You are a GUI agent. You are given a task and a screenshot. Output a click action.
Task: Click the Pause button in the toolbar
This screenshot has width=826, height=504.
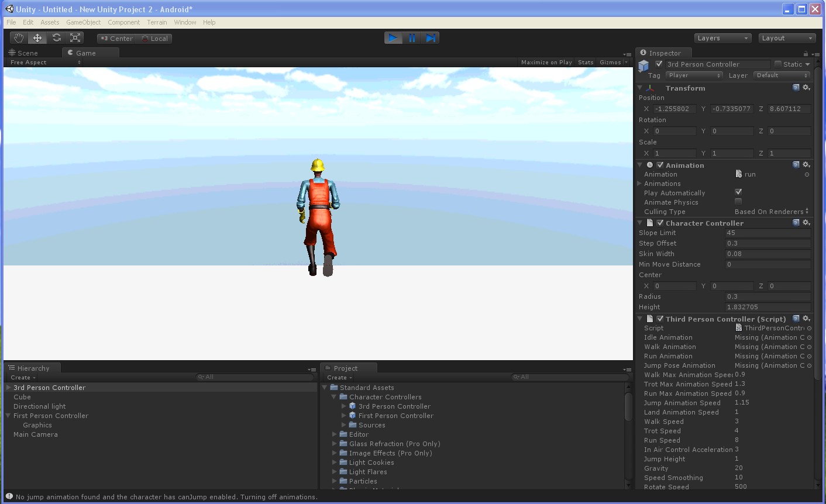(x=412, y=38)
